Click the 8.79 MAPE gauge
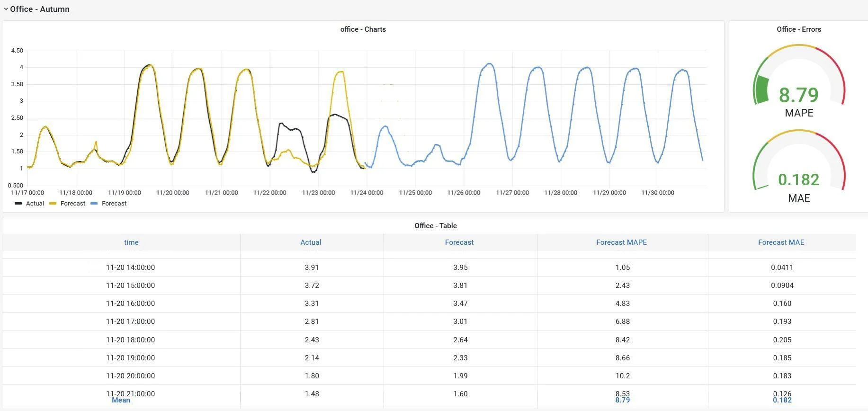868x411 pixels. click(x=799, y=80)
